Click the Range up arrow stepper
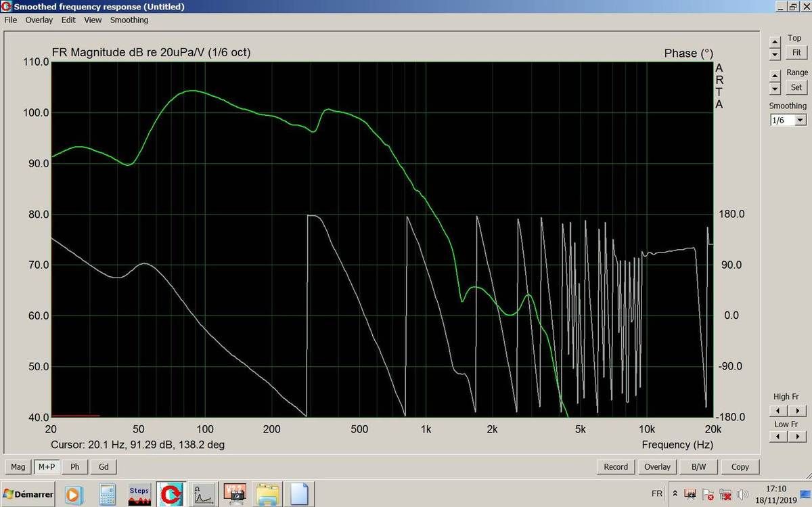The image size is (812, 507). point(775,77)
